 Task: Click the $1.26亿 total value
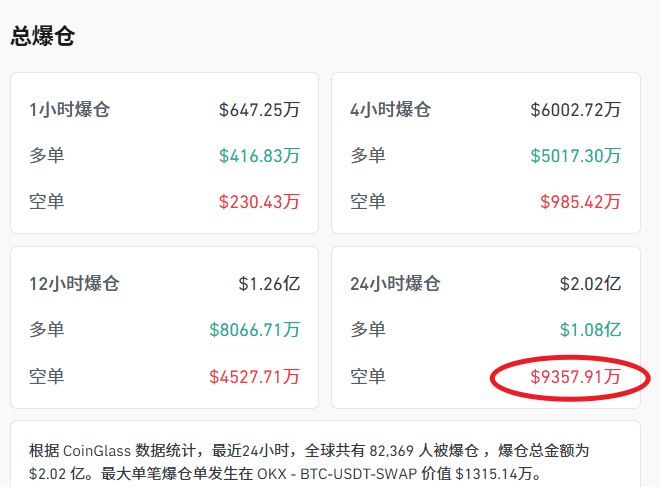pyautogui.click(x=269, y=284)
